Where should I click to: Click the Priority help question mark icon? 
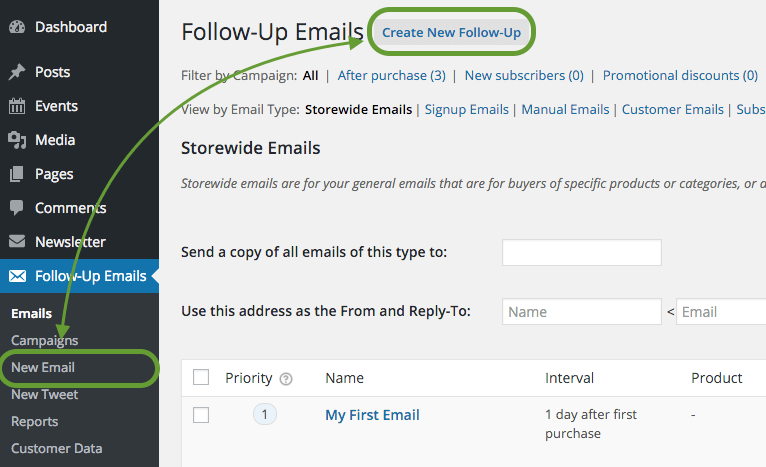[x=286, y=379]
